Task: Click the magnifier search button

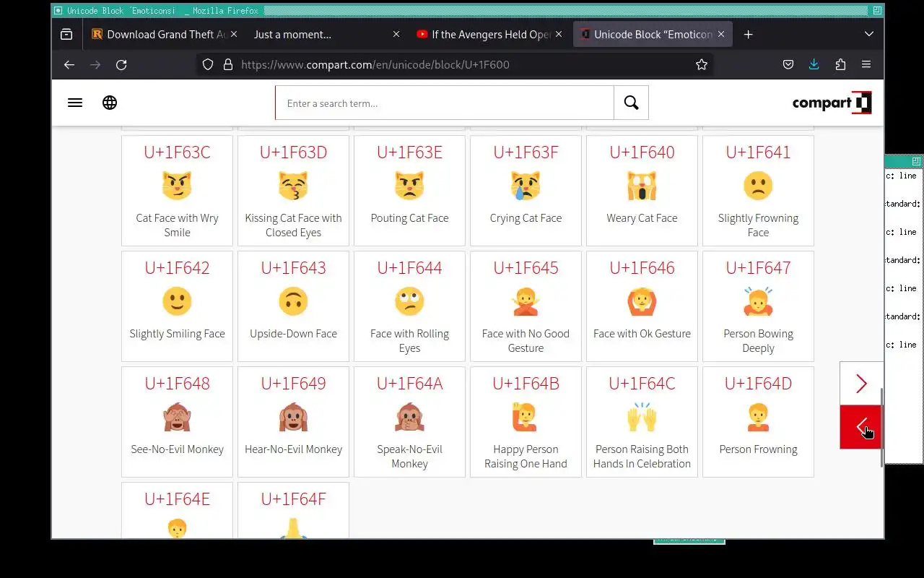Action: pos(631,103)
